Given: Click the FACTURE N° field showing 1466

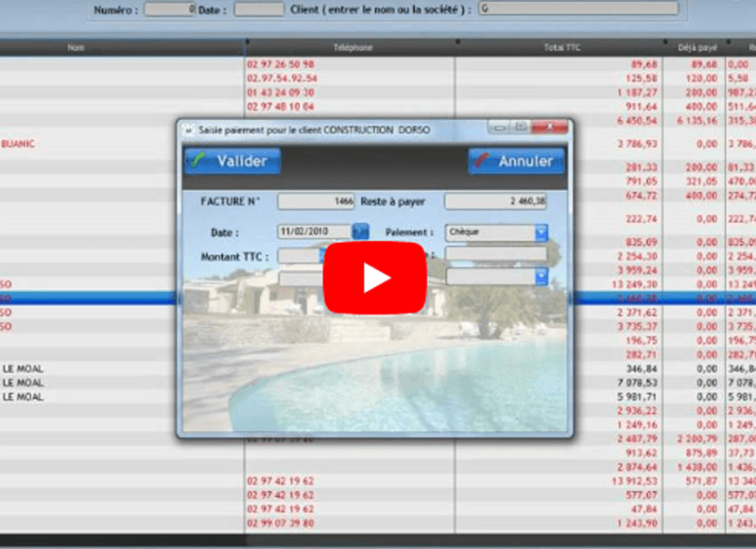Looking at the screenshot, I should tap(316, 201).
